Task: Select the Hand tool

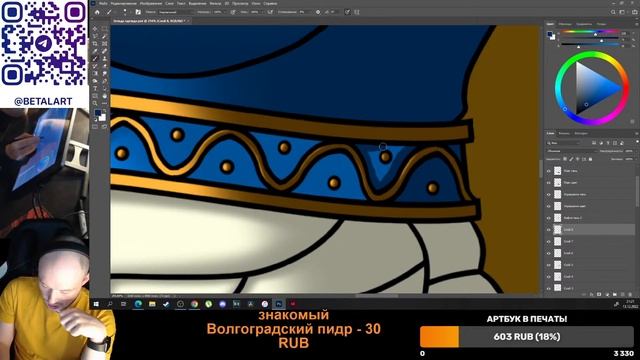Action: pos(104,96)
